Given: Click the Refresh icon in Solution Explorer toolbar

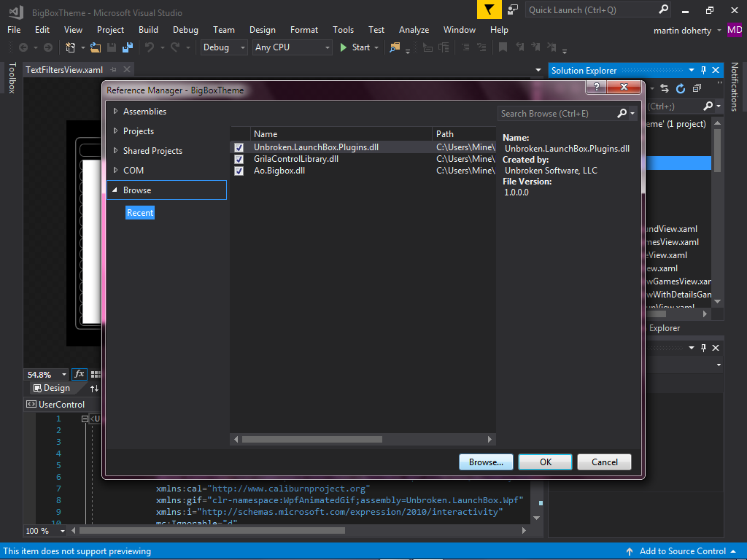Looking at the screenshot, I should [x=681, y=88].
